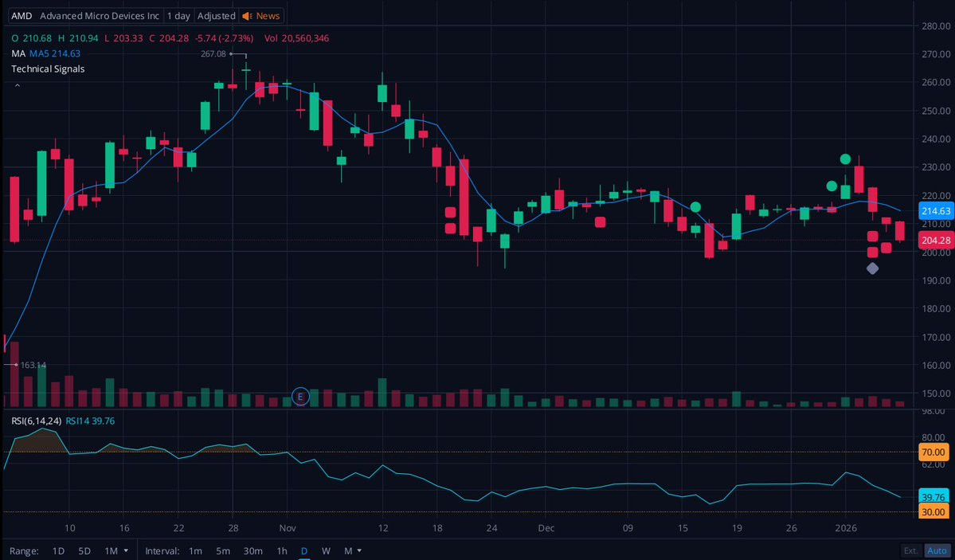Toggle the Adjusted price setting

tap(216, 16)
